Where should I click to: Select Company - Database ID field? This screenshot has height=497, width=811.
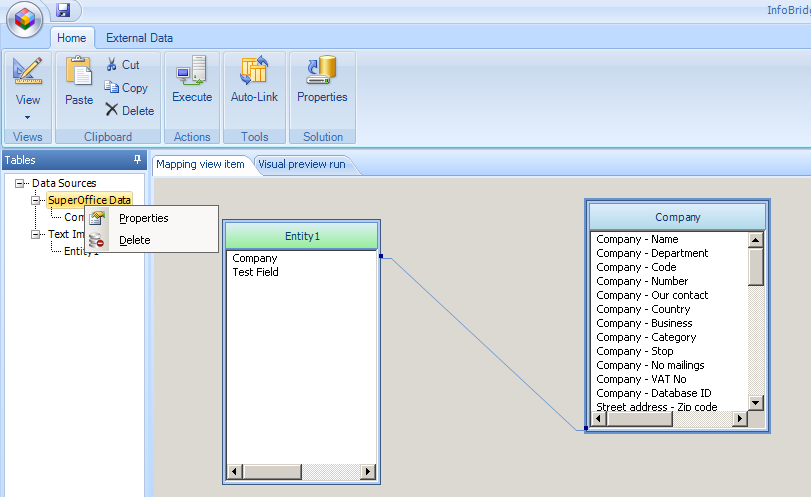tap(653, 393)
